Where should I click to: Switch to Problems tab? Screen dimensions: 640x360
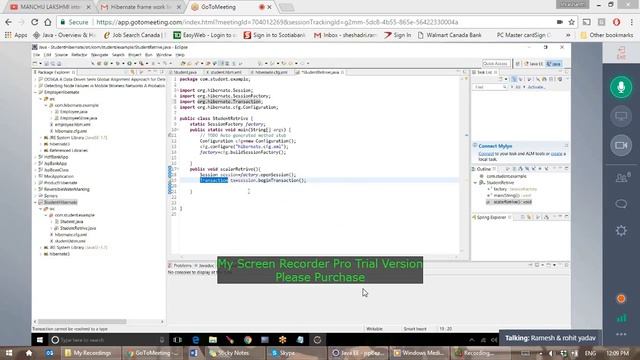point(181,266)
